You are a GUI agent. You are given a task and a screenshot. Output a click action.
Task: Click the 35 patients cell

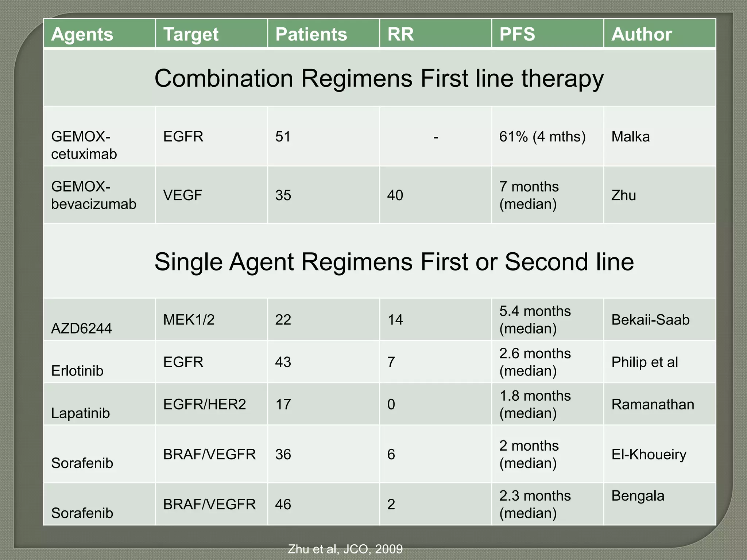(324, 195)
